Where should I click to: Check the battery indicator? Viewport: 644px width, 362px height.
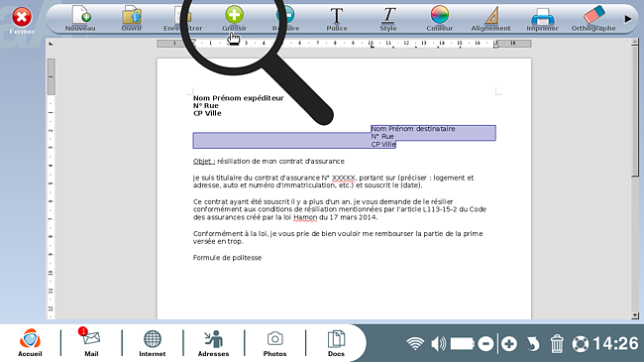[463, 343]
